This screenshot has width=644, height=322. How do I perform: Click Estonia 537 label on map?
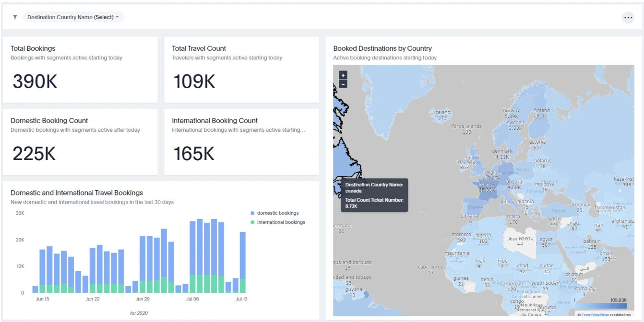[x=537, y=145]
